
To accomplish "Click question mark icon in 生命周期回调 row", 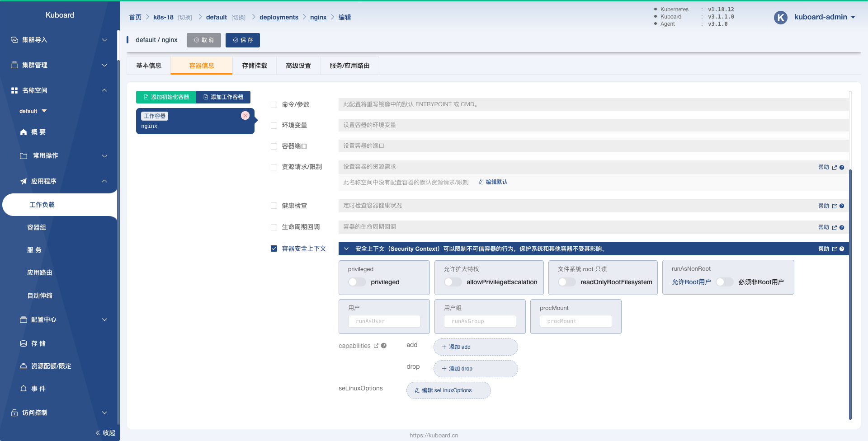I will point(842,228).
